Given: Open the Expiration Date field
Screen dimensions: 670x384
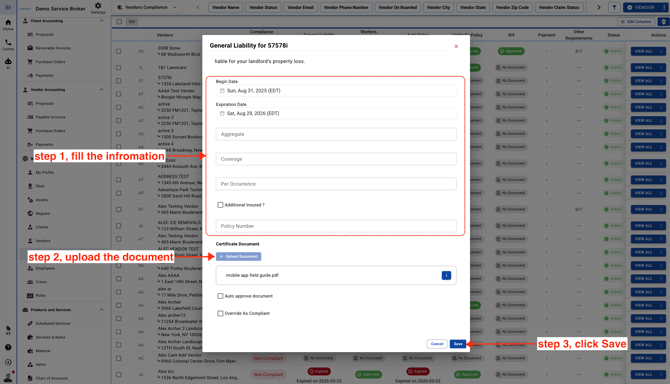Looking at the screenshot, I should pyautogui.click(x=336, y=113).
